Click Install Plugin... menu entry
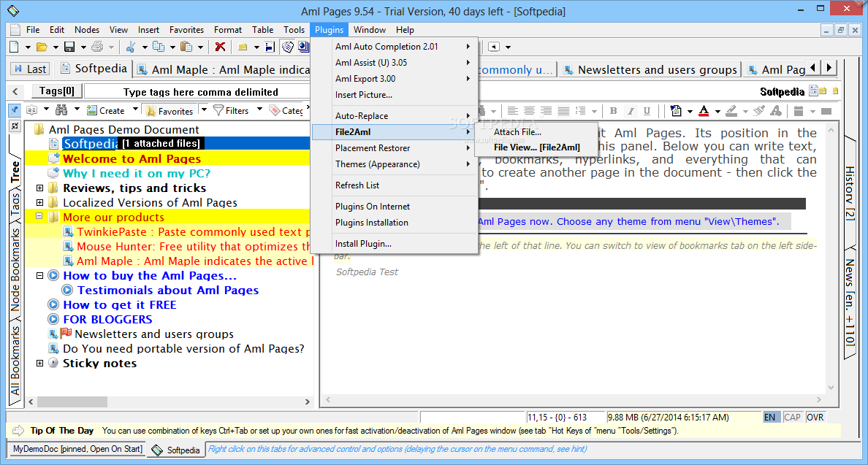Viewport: 868px width, 465px height. pos(395,244)
